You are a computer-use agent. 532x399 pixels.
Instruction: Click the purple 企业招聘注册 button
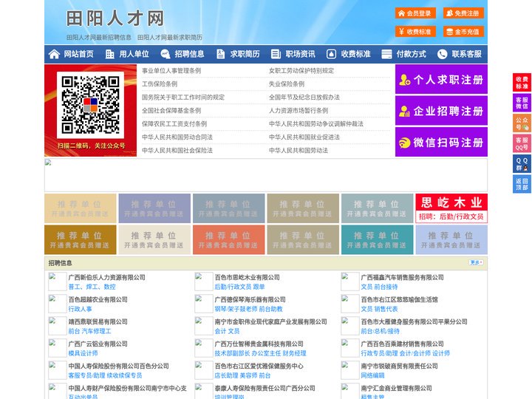(441, 111)
